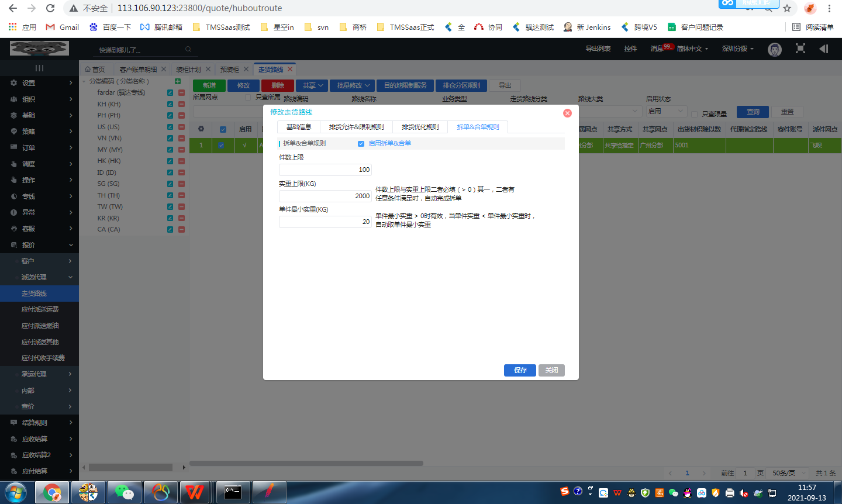The width and height of the screenshot is (842, 504).
Task: Expand the 设置 sidebar menu
Action: pos(39,83)
